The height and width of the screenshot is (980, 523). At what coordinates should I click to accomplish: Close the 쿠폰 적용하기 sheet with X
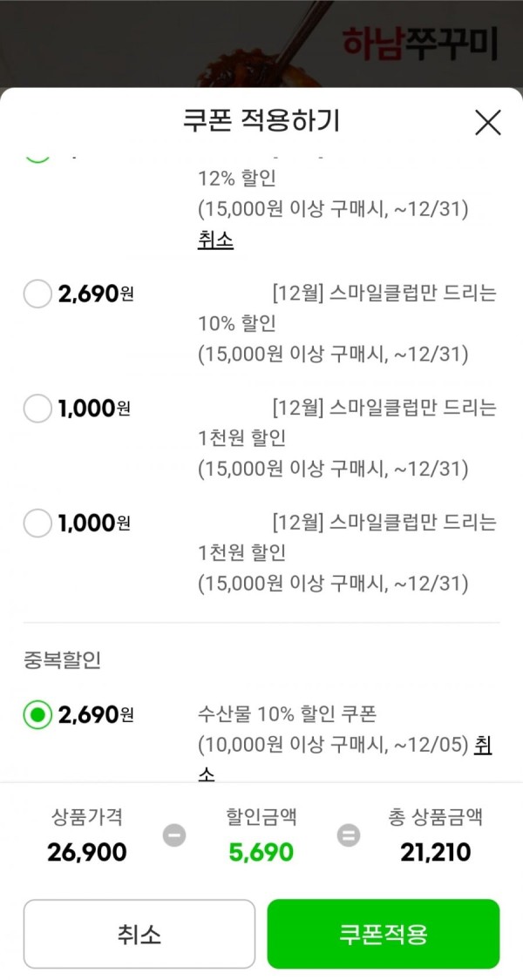[487, 122]
